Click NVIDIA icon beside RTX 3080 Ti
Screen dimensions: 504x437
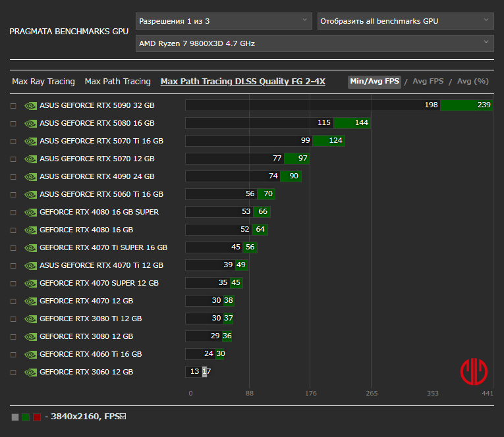point(30,319)
